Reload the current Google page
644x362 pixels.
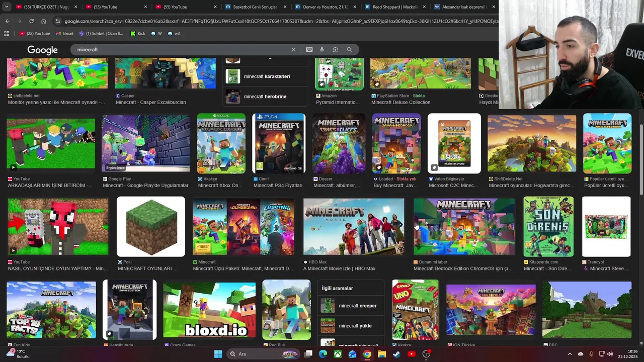pyautogui.click(x=31, y=21)
